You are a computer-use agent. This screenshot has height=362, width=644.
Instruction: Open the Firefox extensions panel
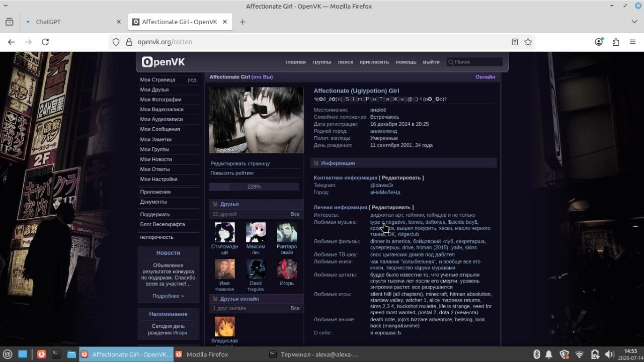coord(616,42)
